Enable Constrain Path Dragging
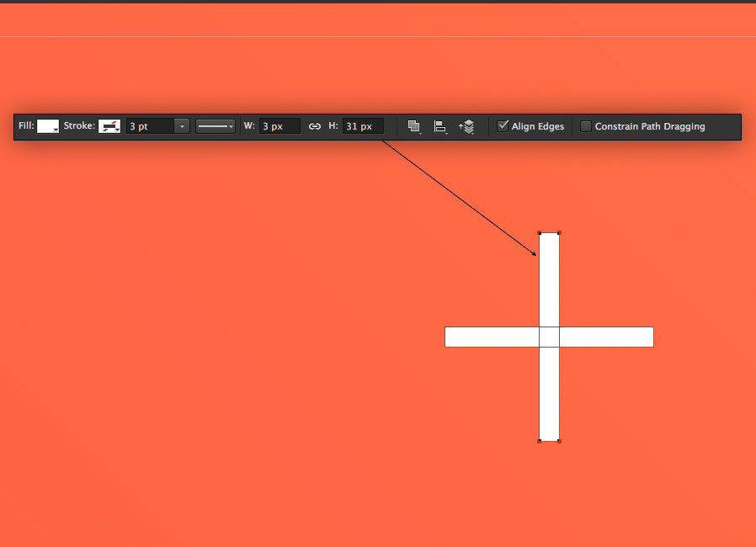756x547 pixels. (x=586, y=125)
